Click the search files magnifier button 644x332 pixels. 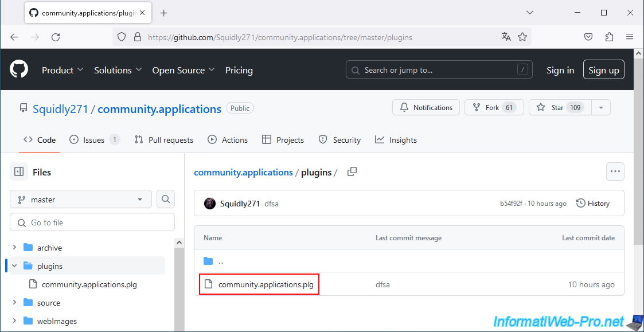tap(166, 200)
